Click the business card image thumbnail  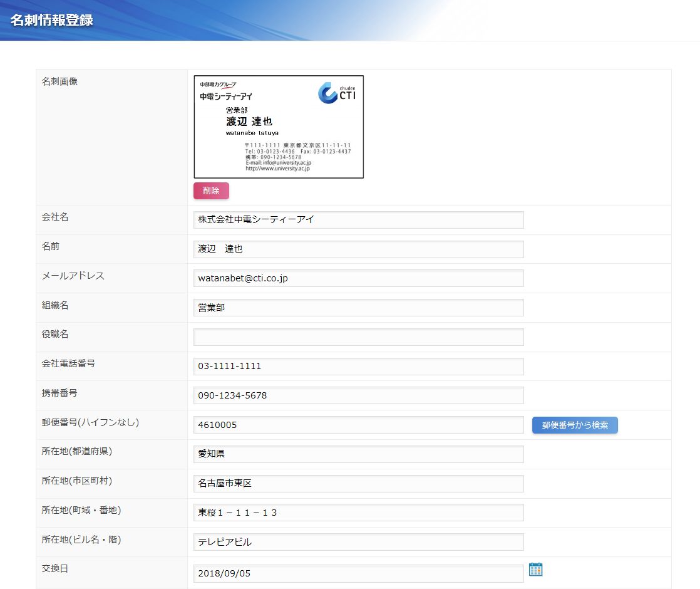coord(279,127)
